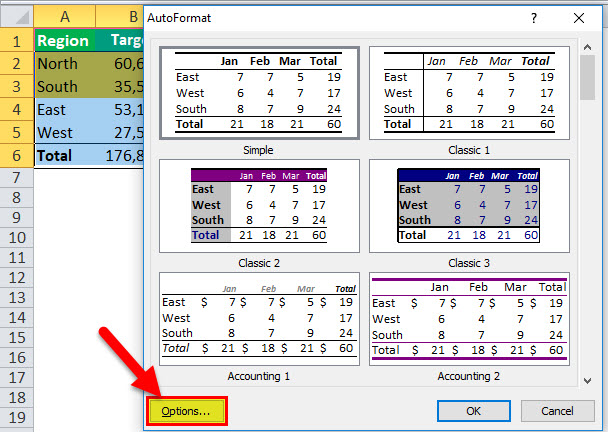Click the East cell in column A
Screen dimensions: 608x432
point(65,110)
